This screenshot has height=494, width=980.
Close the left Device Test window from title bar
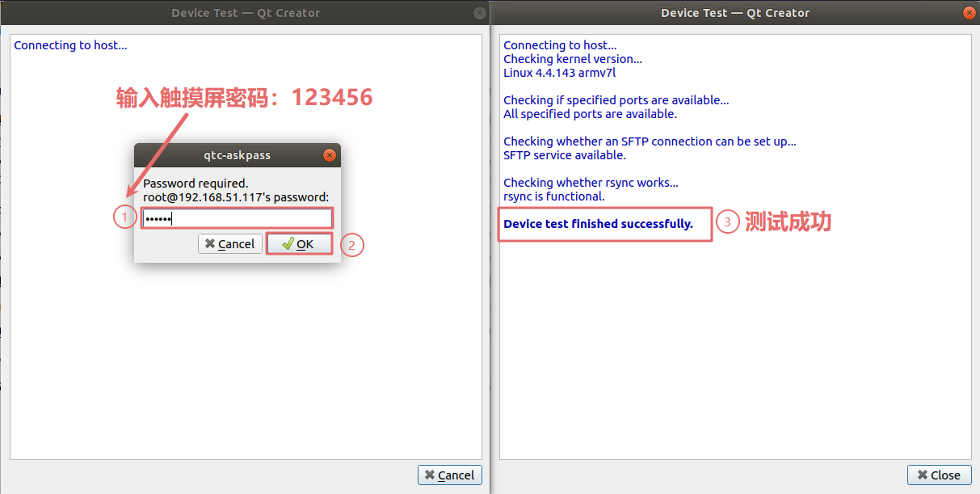click(x=480, y=13)
